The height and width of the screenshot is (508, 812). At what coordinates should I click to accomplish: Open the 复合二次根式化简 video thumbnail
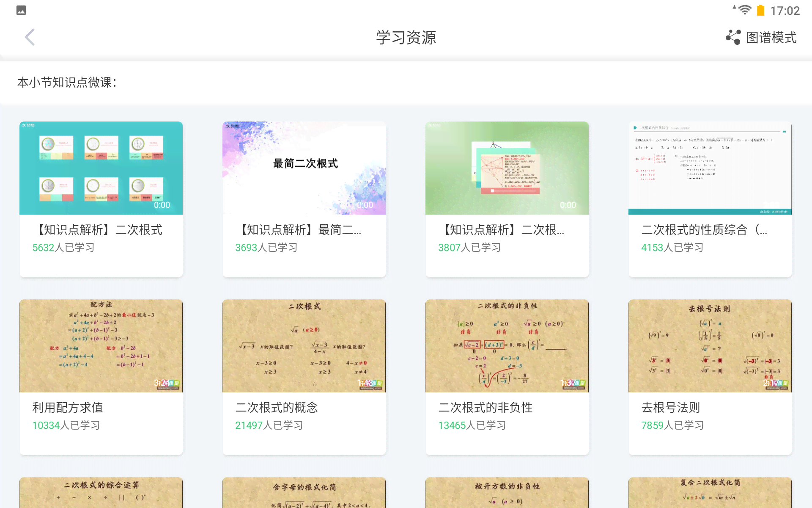click(x=710, y=493)
